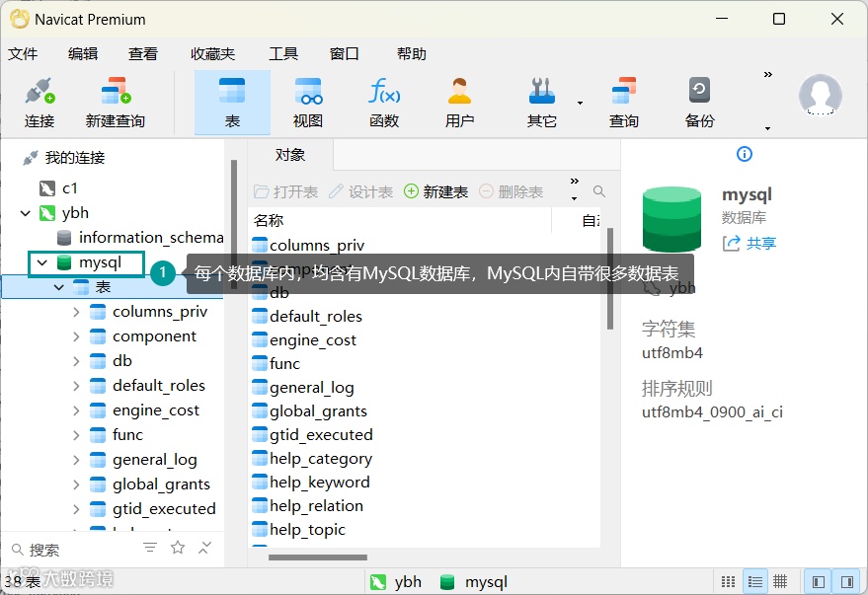Click the object list vertical scrollbar
This screenshot has width=868, height=595.
click(609, 278)
